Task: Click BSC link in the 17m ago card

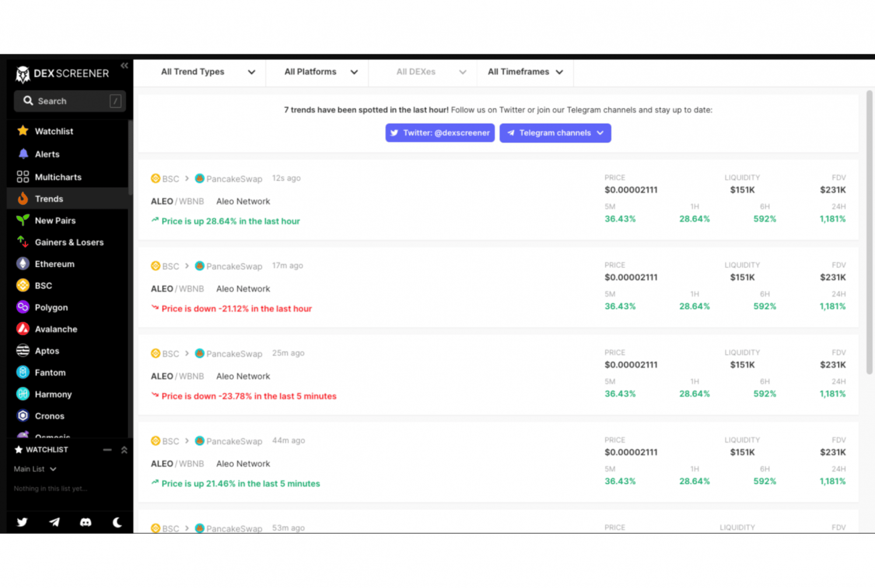Action: pyautogui.click(x=165, y=266)
